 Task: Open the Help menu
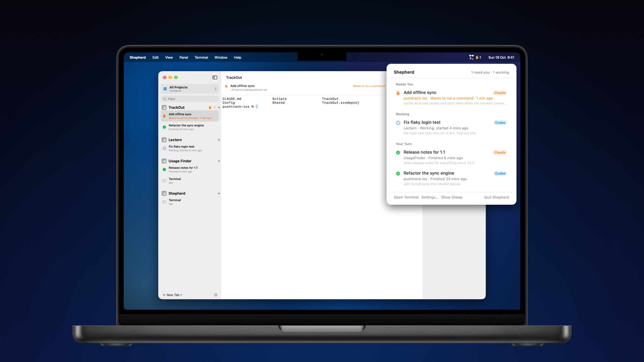pyautogui.click(x=237, y=57)
